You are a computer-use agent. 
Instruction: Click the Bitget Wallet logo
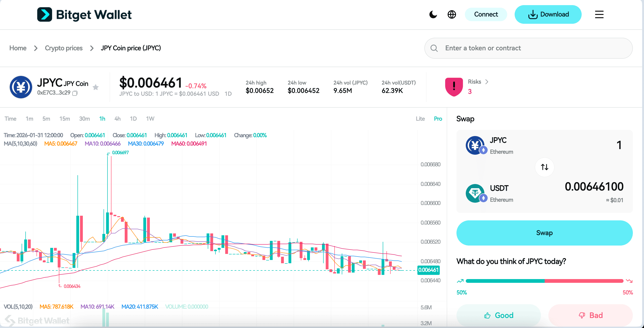coord(84,14)
